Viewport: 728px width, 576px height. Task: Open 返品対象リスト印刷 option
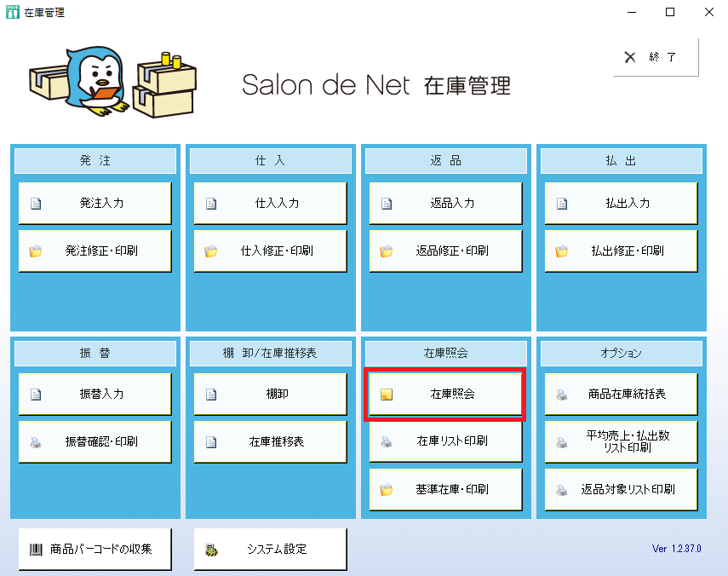click(621, 490)
